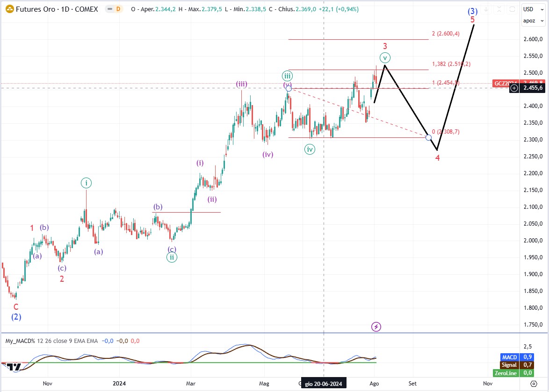Open the purple lightning bolt event icon
This screenshot has width=549, height=392.
click(376, 327)
